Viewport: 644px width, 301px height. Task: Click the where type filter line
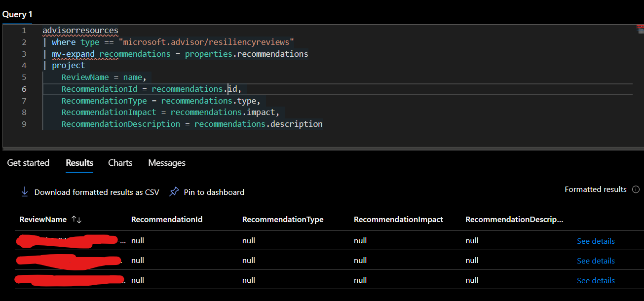[x=168, y=42]
